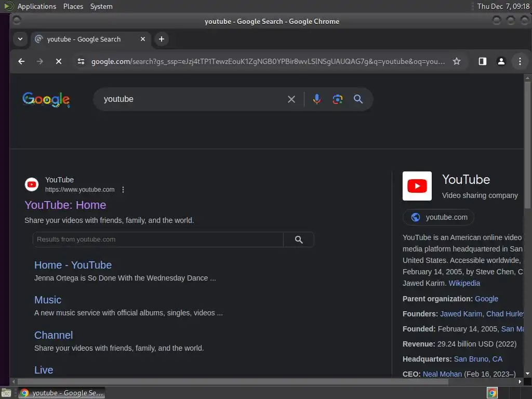Close the youtube - Google Search tab
The height and width of the screenshot is (399, 532).
(143, 39)
